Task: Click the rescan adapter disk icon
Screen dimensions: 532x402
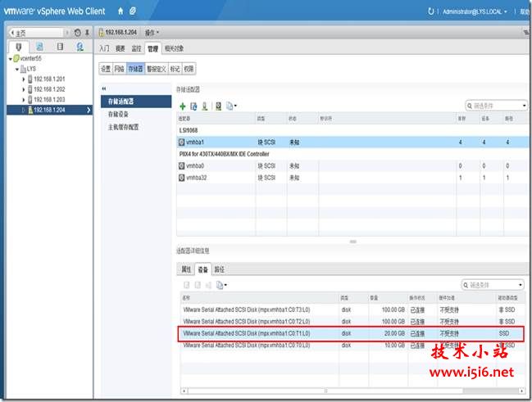Action: (x=219, y=106)
